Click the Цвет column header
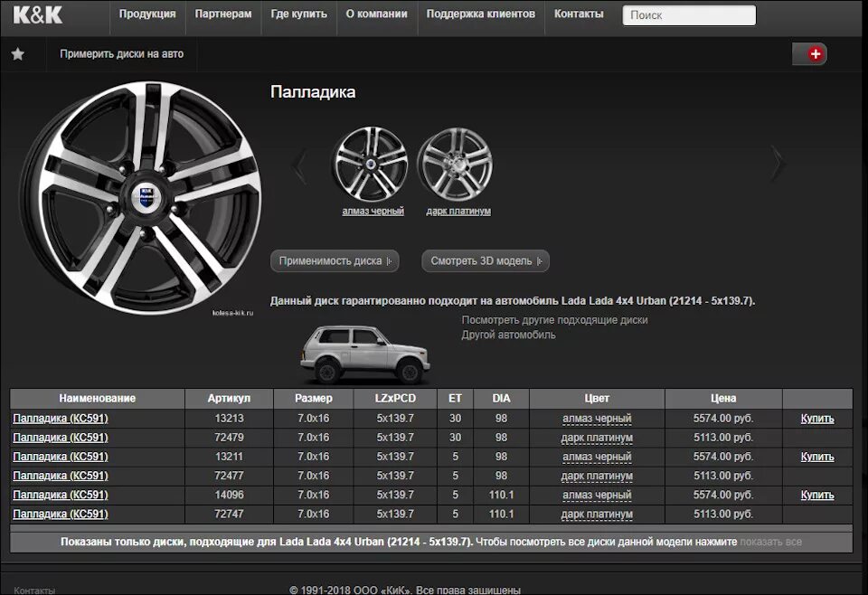The height and width of the screenshot is (595, 868). (x=597, y=398)
